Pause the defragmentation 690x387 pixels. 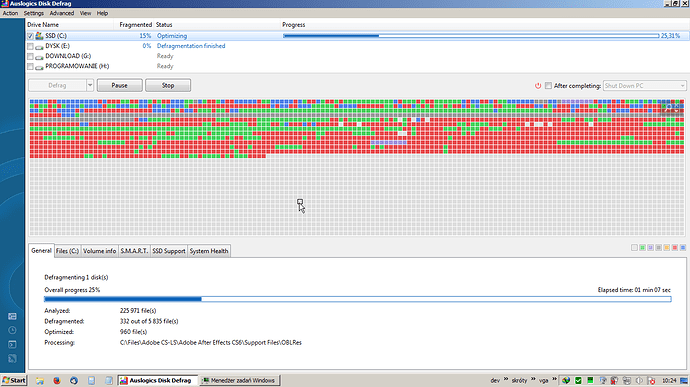click(120, 85)
